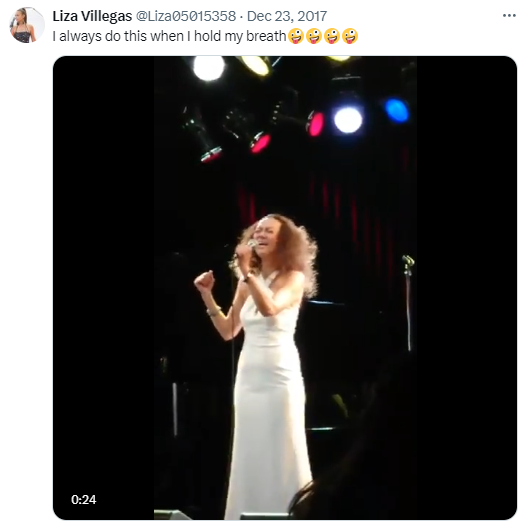Click the bright white spotlight atop the video

(208, 68)
